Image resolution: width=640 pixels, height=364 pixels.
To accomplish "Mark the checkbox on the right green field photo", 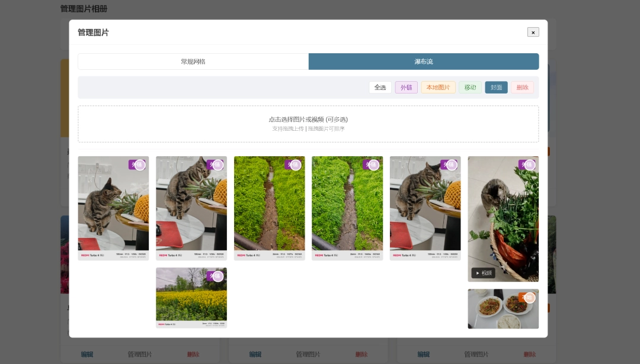I will click(x=374, y=165).
